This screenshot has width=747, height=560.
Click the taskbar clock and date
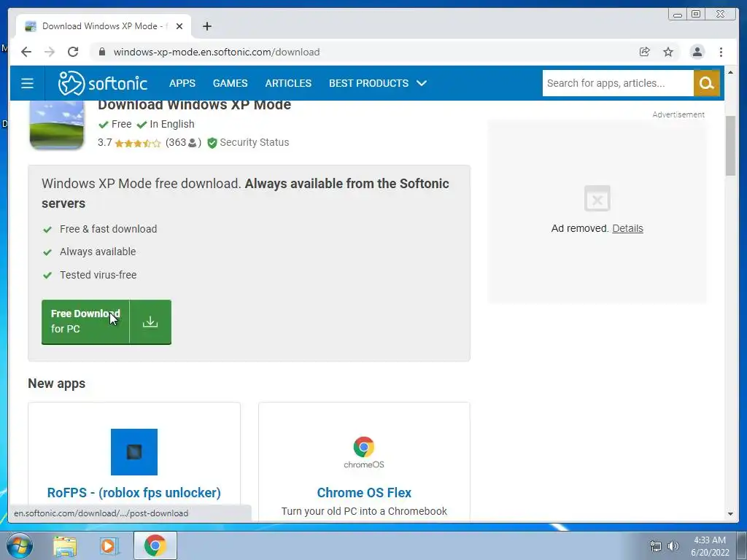click(710, 546)
